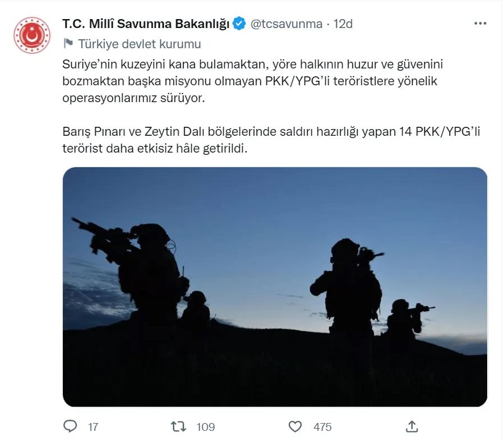Click the paragraph mentioning Barış Pınarı
The width and height of the screenshot is (504, 441).
271,140
